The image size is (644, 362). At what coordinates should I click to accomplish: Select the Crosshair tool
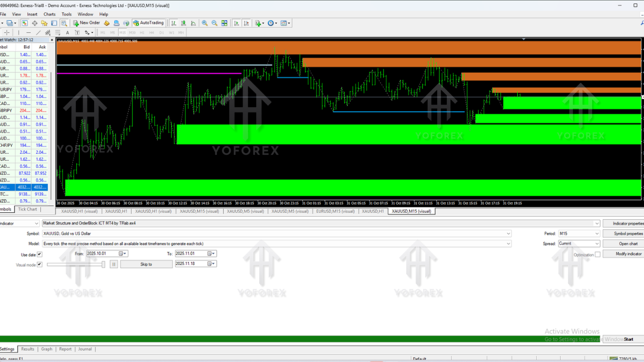coord(7,33)
